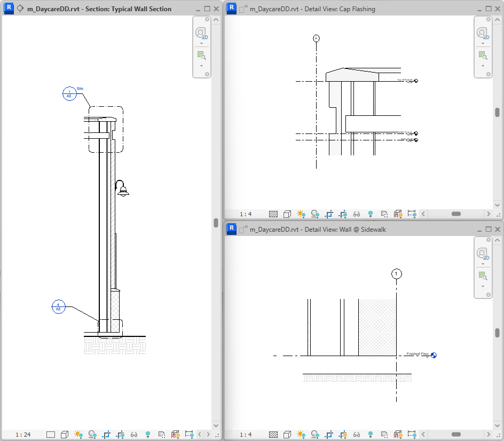504x441 pixels.
Task: Open 2D steering wheel in Wall @ Sidewalk view
Action: [x=483, y=254]
